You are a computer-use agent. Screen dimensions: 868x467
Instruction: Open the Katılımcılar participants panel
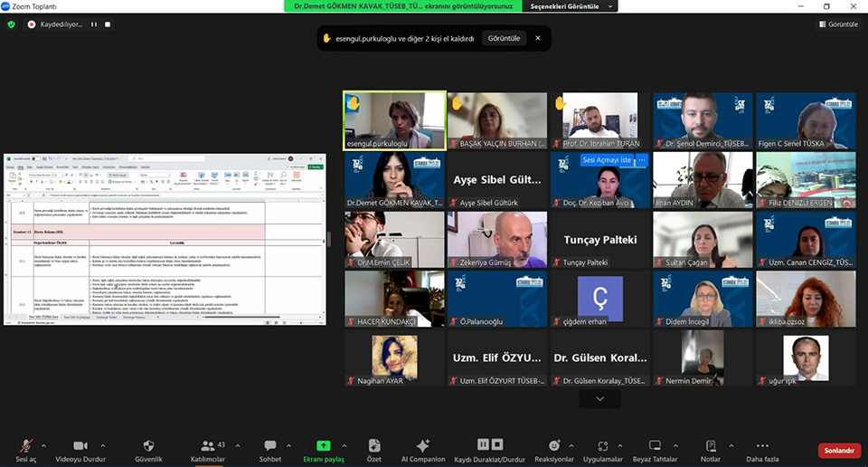click(x=207, y=448)
